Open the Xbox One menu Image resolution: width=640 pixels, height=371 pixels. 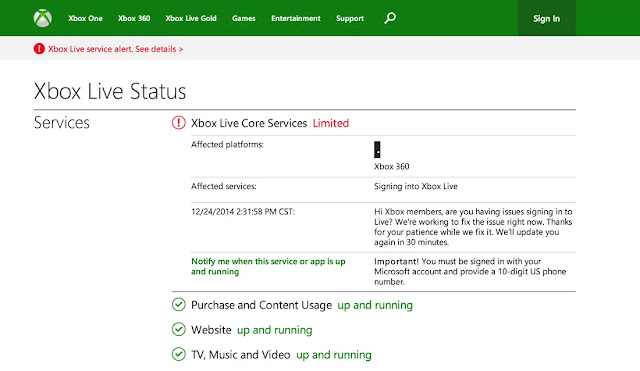[x=85, y=18]
